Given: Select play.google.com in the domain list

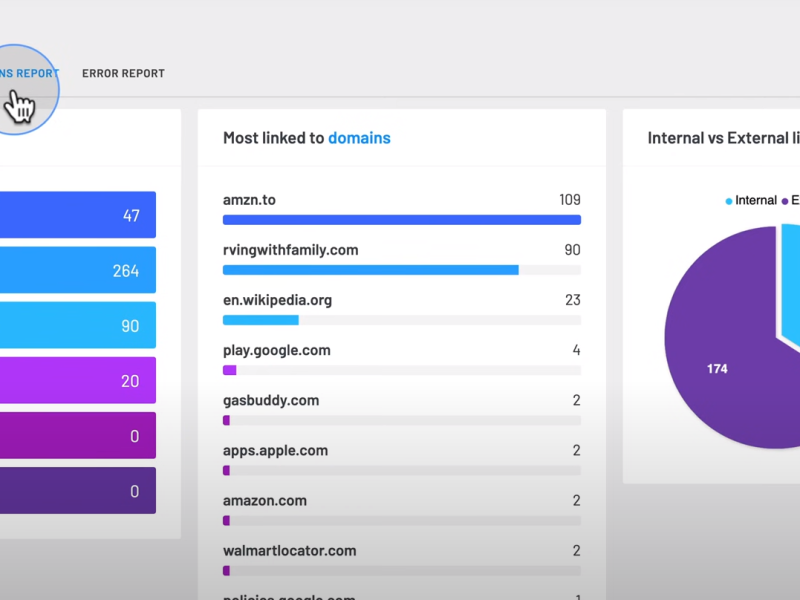Looking at the screenshot, I should pos(276,350).
